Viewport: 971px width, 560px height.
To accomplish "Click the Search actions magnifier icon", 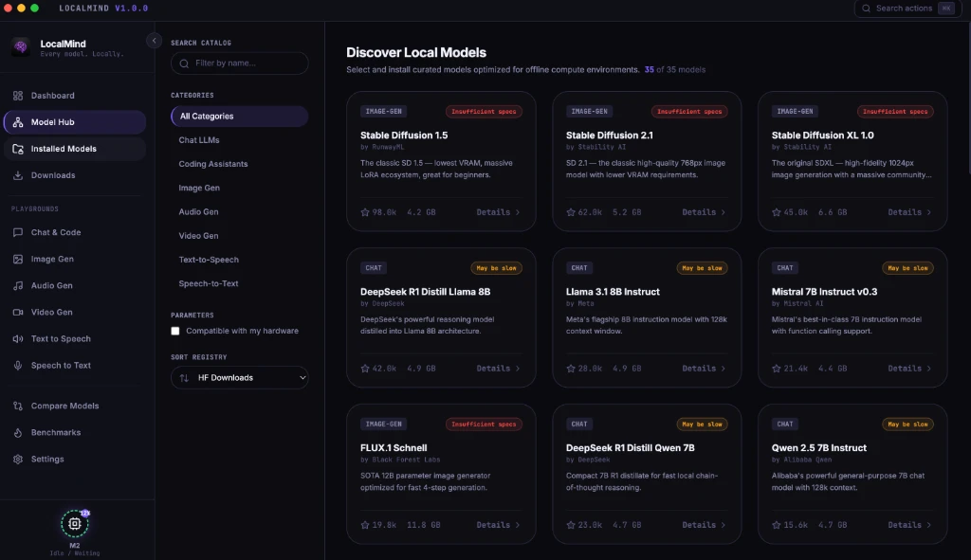I will [x=867, y=8].
